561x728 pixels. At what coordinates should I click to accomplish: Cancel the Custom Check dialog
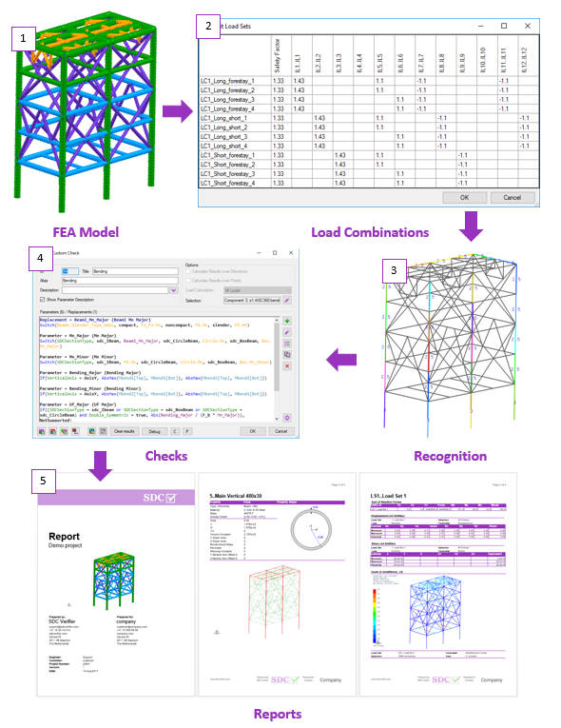pos(281,431)
